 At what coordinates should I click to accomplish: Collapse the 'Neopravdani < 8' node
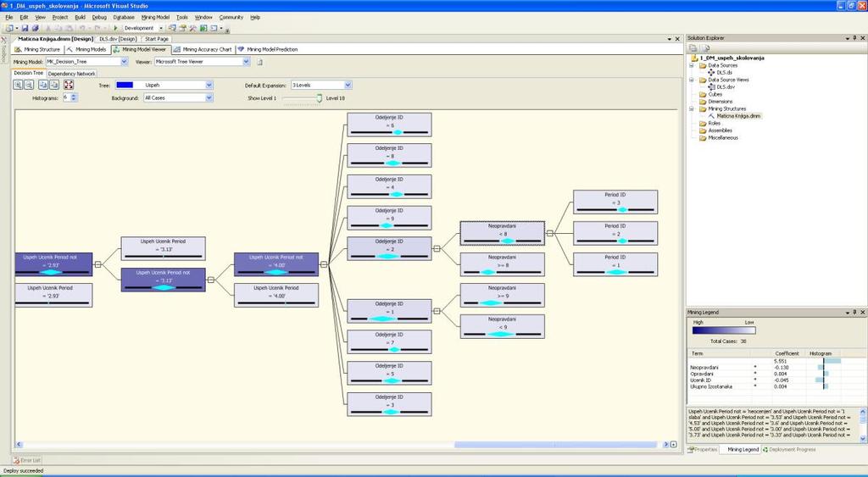tap(549, 234)
